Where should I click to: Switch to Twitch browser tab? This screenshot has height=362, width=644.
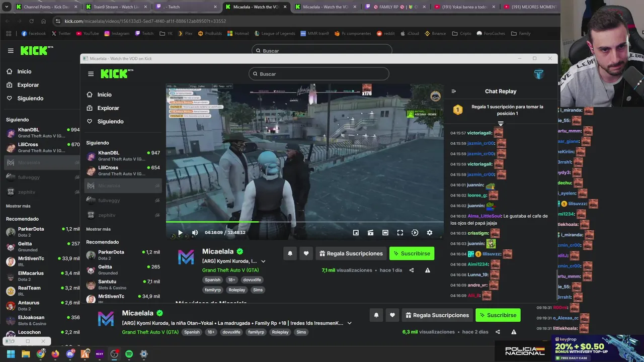pyautogui.click(x=186, y=7)
